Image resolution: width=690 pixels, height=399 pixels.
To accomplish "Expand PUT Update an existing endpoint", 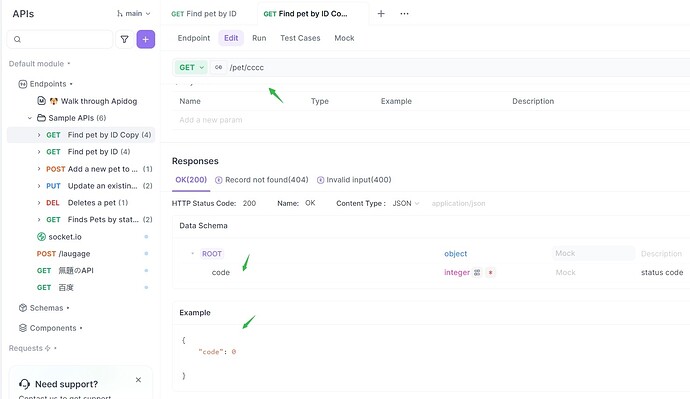I will (x=39, y=186).
